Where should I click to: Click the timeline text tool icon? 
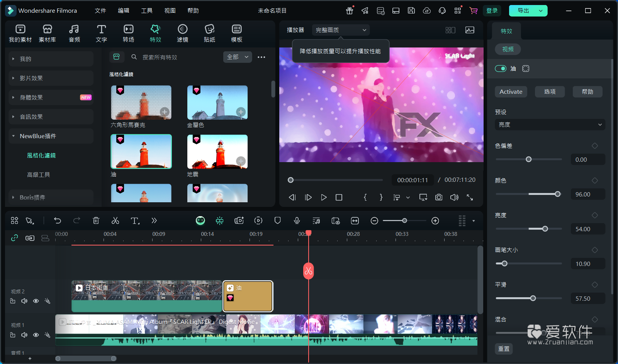point(135,220)
